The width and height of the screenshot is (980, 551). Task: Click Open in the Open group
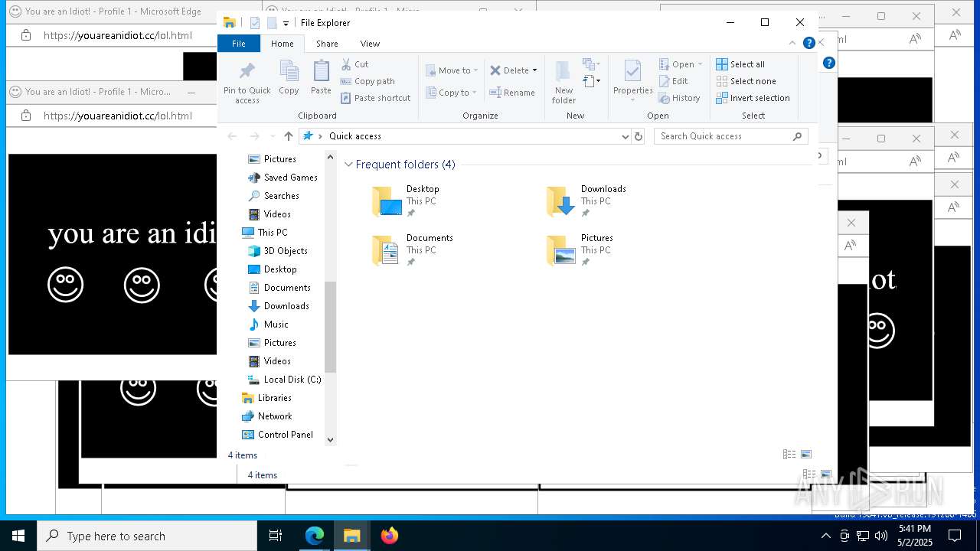pos(677,64)
